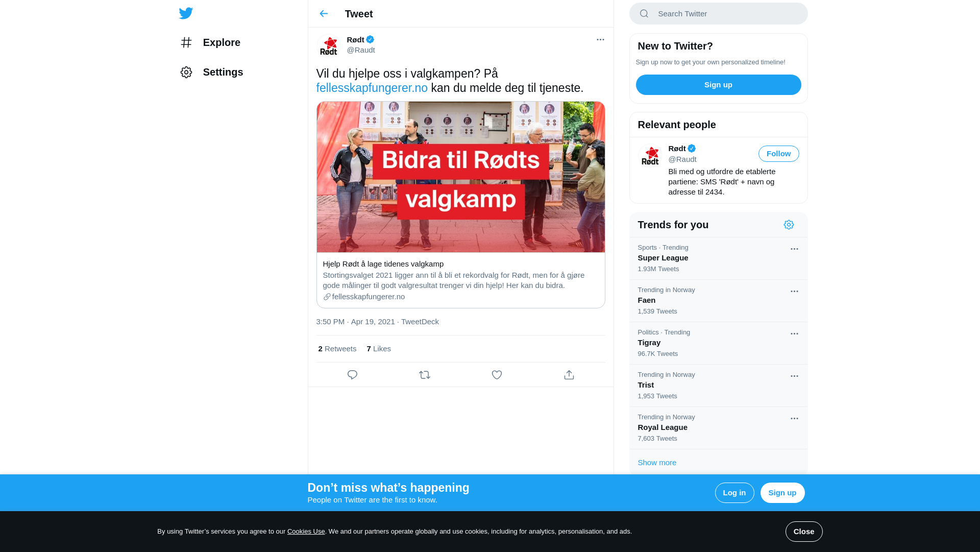Viewport: 980px width, 552px height.
Task: Open more options for Super League trend
Action: 794,249
